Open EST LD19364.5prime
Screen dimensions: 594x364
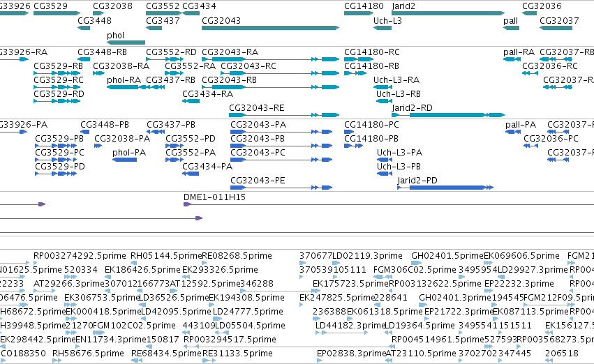tap(419, 326)
